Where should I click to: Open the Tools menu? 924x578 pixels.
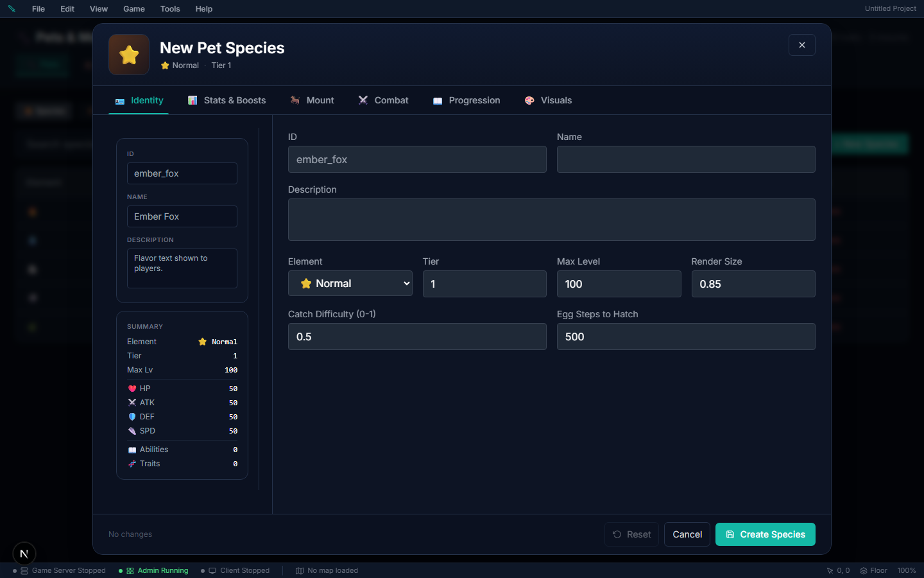[x=170, y=9]
